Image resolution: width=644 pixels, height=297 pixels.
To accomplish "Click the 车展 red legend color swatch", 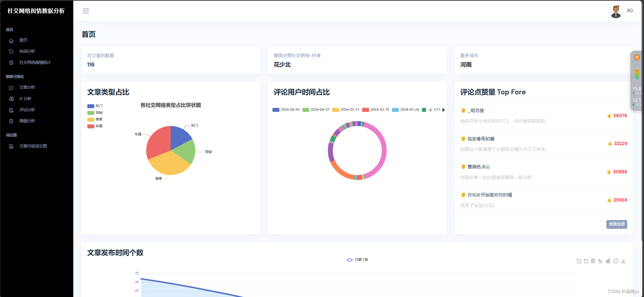I will tap(91, 126).
